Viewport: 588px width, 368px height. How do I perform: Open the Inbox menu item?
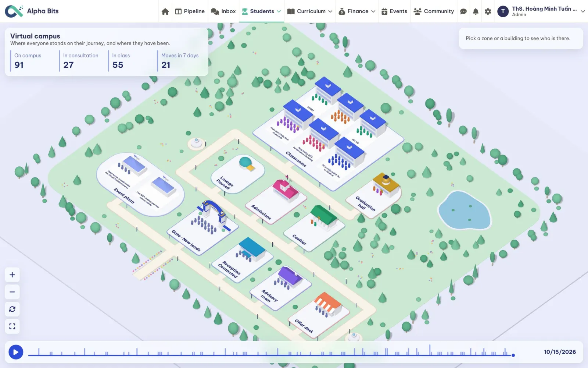[x=223, y=11]
